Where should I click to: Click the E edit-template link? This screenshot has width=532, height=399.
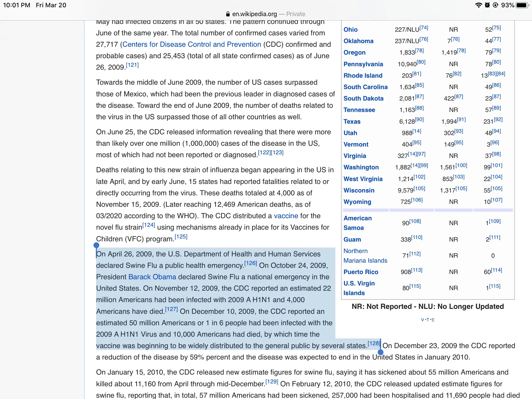(x=433, y=320)
